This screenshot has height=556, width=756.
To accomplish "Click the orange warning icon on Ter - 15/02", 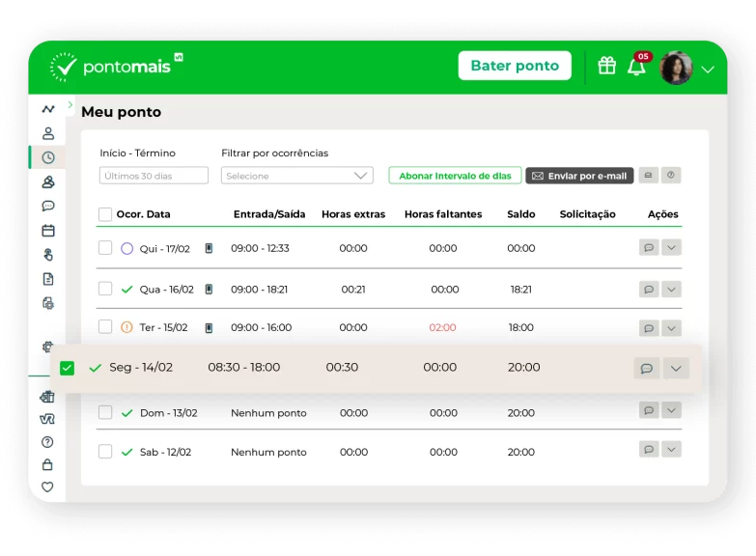I will [x=126, y=327].
